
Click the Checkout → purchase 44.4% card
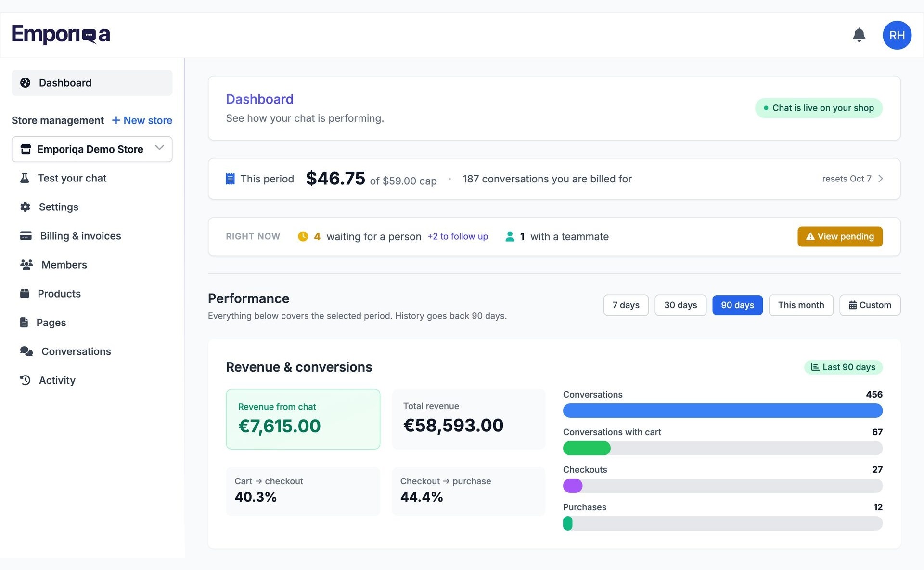(x=468, y=492)
